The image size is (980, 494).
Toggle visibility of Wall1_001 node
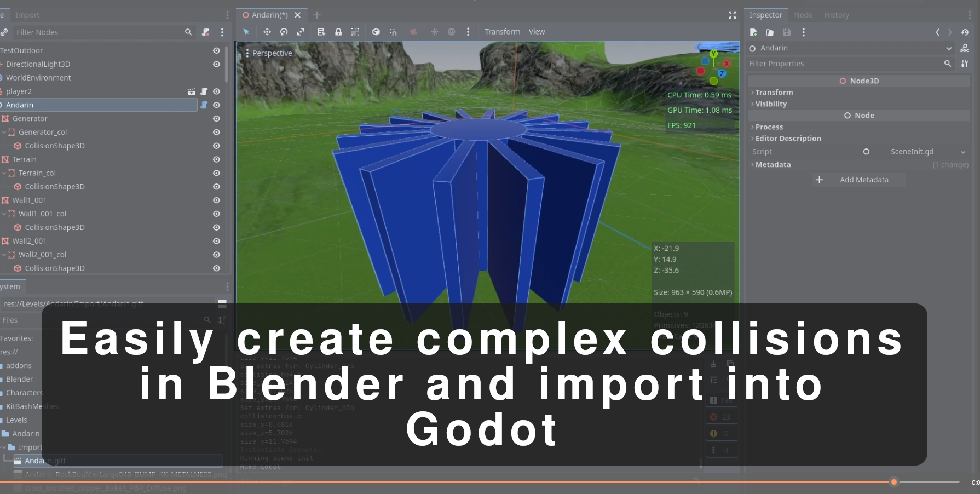point(216,200)
